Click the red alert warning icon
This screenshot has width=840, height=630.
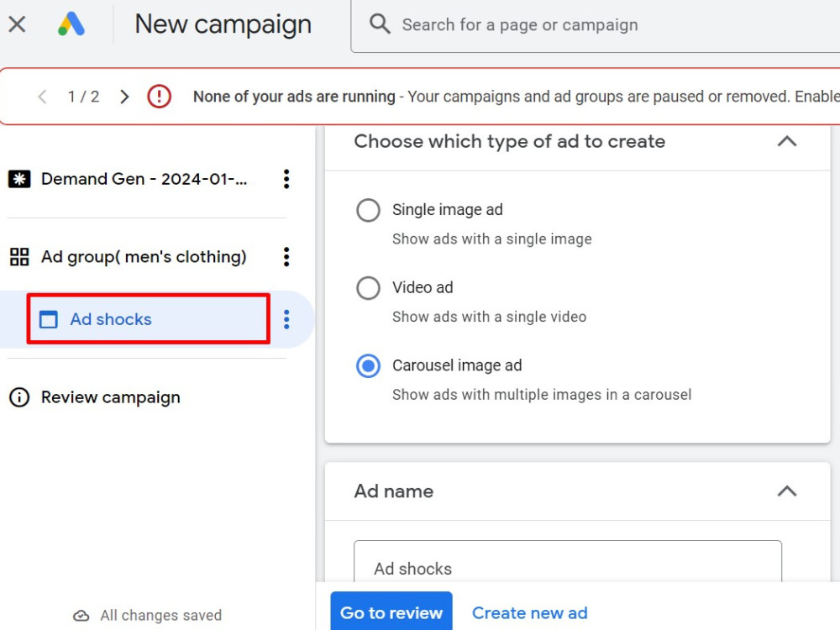[x=159, y=97]
